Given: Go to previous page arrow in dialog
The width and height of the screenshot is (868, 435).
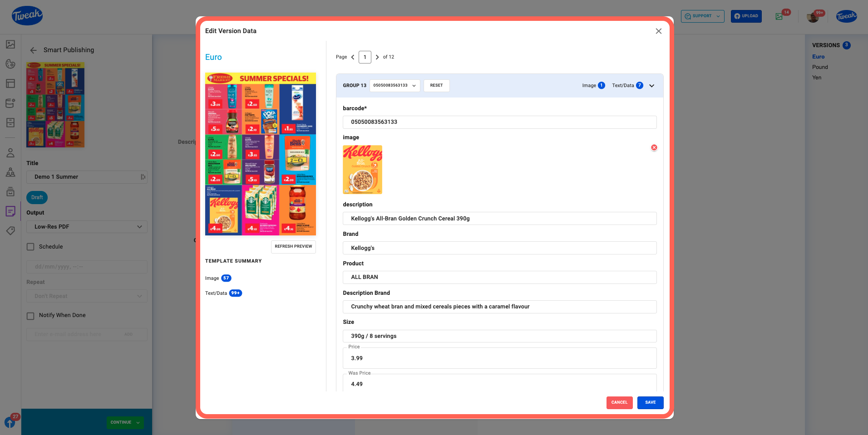Looking at the screenshot, I should [x=353, y=57].
